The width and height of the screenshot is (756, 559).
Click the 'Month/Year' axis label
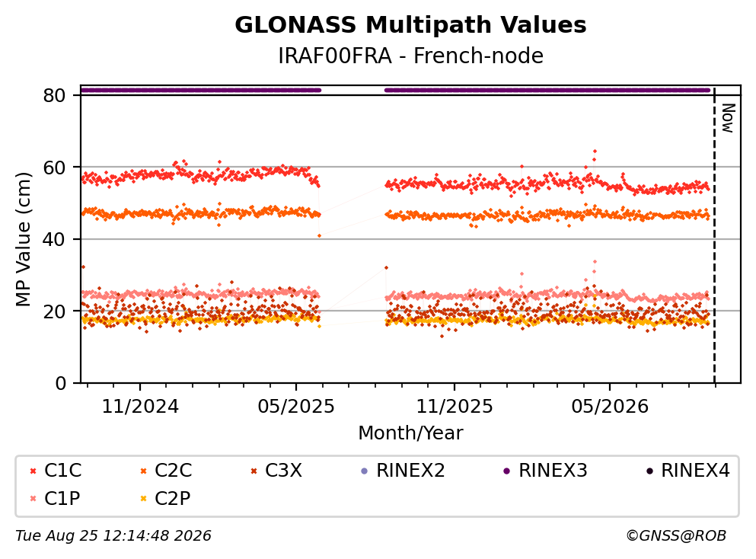(410, 433)
